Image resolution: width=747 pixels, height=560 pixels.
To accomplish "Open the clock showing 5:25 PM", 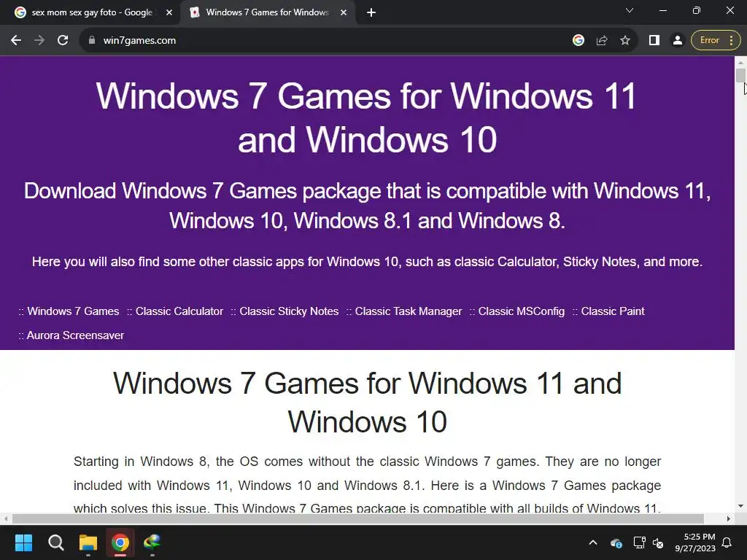I will (695, 542).
